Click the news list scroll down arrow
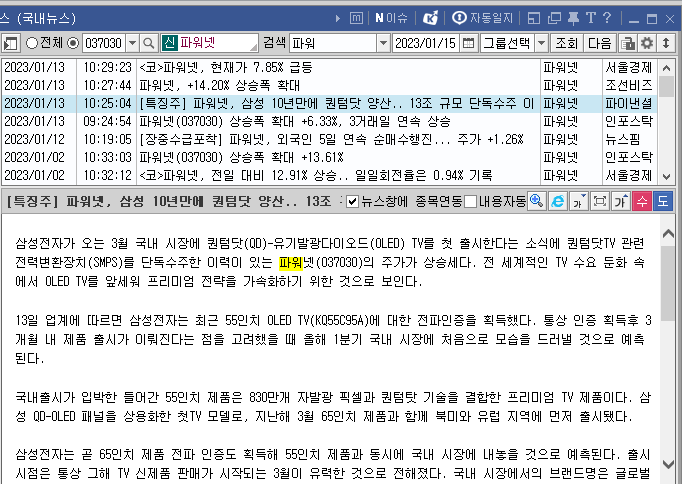Screen dimensions: 682x484 [666, 177]
